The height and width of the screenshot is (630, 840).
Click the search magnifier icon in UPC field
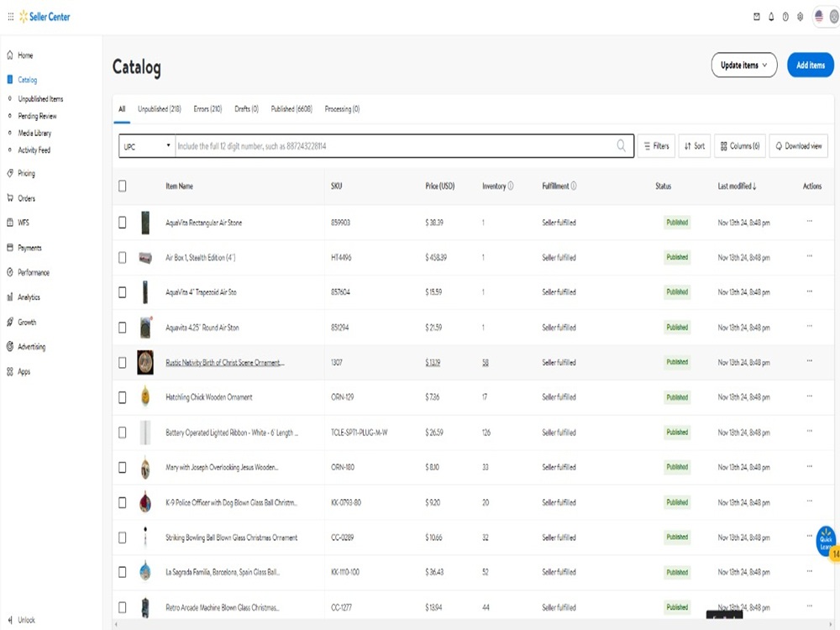coord(621,145)
